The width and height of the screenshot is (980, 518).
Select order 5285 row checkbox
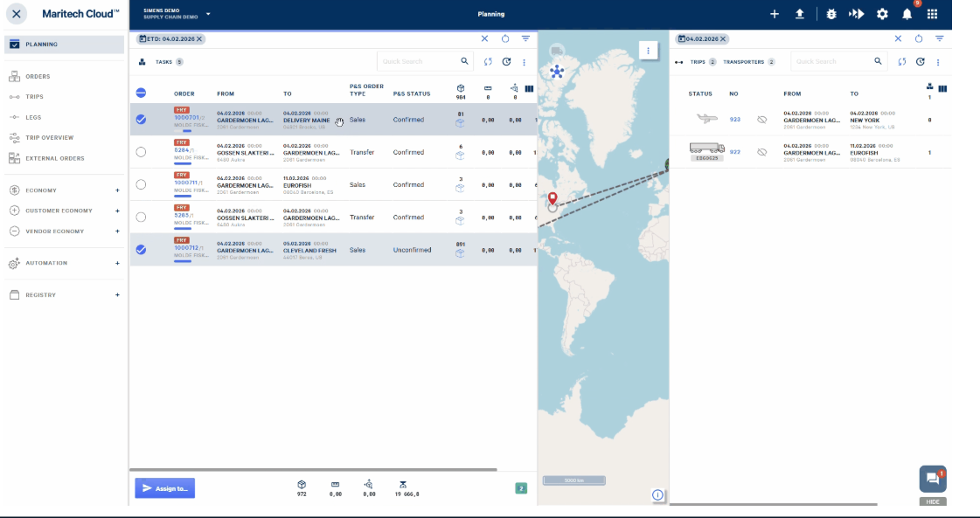[x=142, y=217]
